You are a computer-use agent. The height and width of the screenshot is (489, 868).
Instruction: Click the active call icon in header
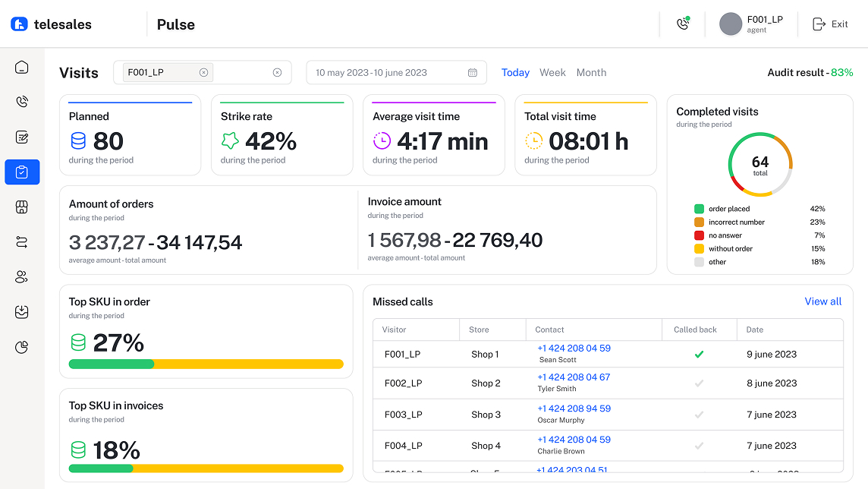(x=683, y=24)
